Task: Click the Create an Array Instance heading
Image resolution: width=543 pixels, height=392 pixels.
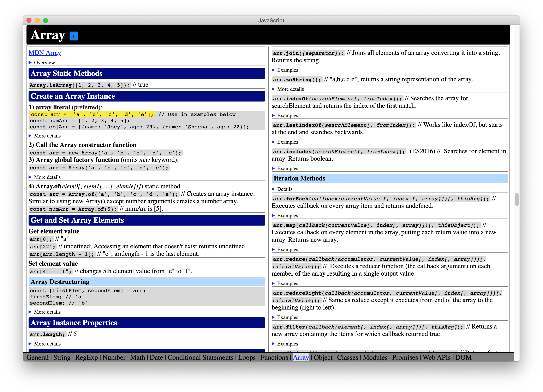Action: coord(147,96)
